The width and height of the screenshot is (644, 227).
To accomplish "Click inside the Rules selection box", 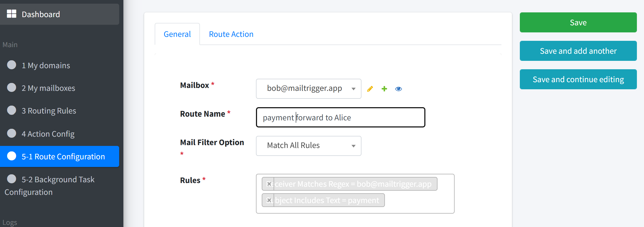I will 355,194.
